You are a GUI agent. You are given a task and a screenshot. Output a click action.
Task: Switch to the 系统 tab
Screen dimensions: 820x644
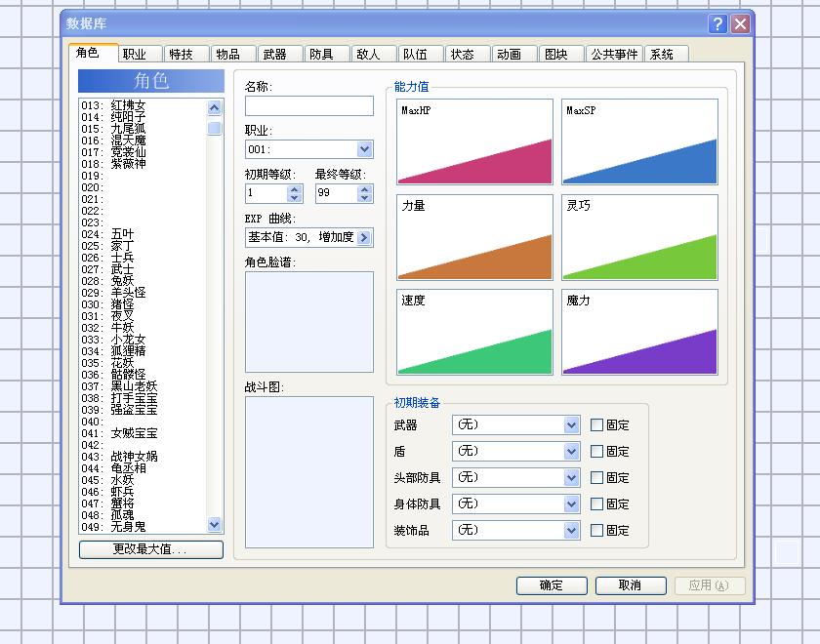click(666, 54)
